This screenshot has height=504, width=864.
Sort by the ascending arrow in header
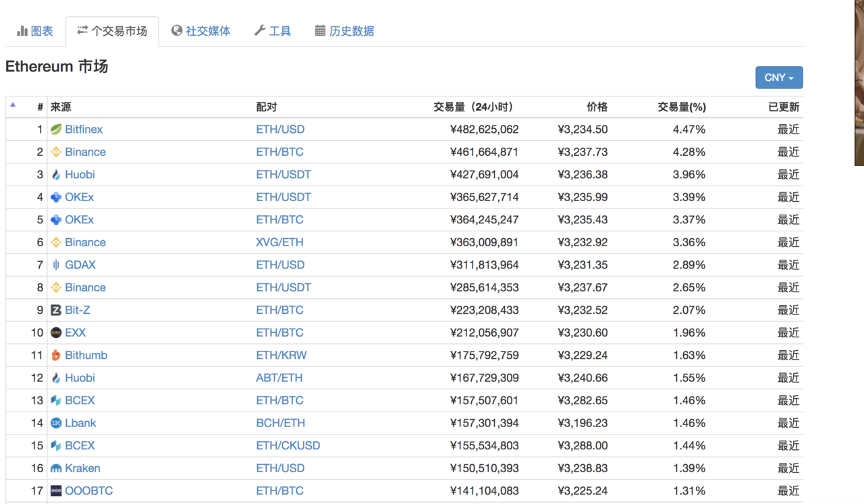pos(13,105)
